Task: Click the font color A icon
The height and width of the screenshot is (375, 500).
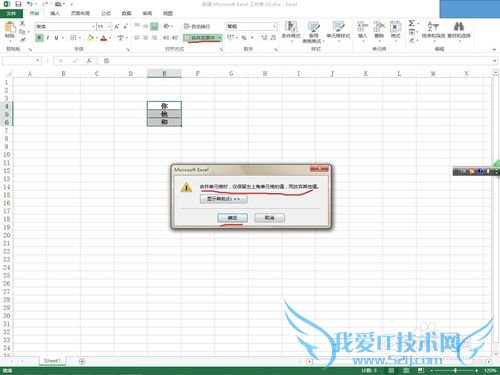Action: 104,38
